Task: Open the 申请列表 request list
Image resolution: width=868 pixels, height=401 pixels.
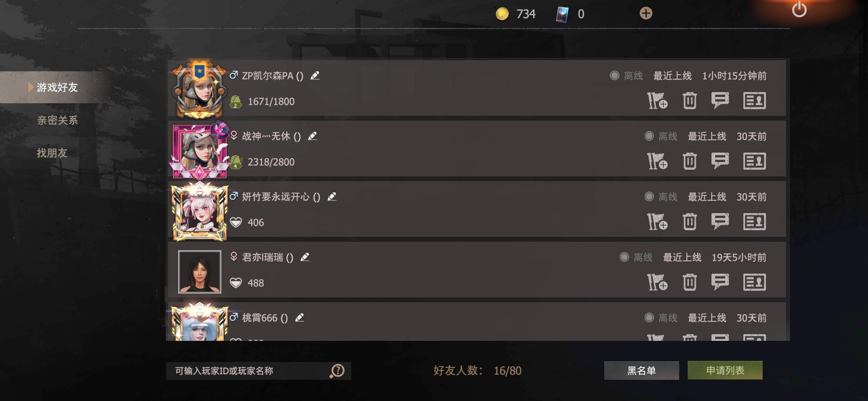Action: click(725, 370)
